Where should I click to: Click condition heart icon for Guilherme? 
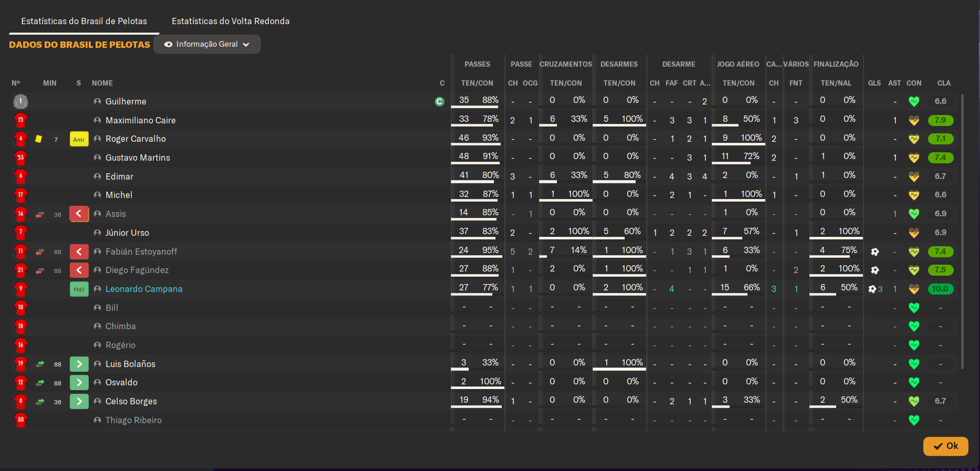click(x=914, y=101)
